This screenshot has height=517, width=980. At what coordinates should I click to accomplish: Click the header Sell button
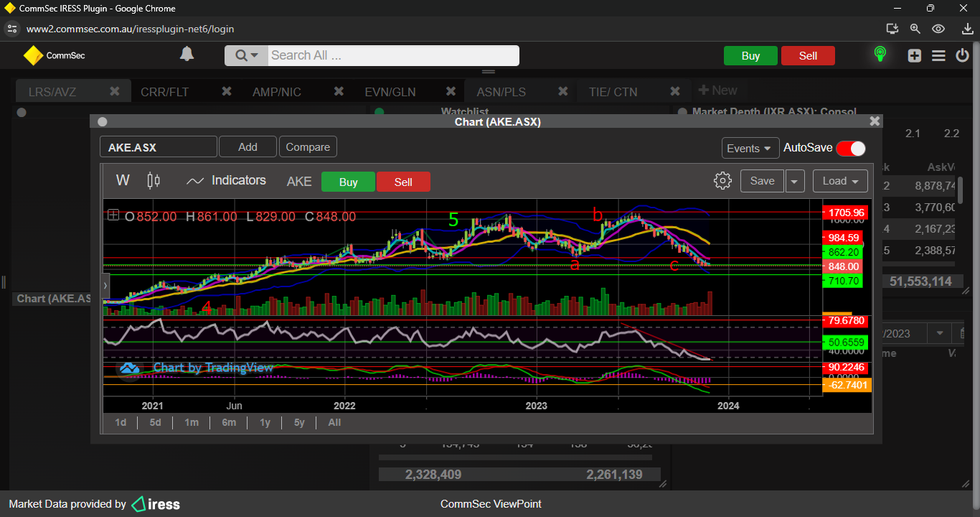(808, 56)
